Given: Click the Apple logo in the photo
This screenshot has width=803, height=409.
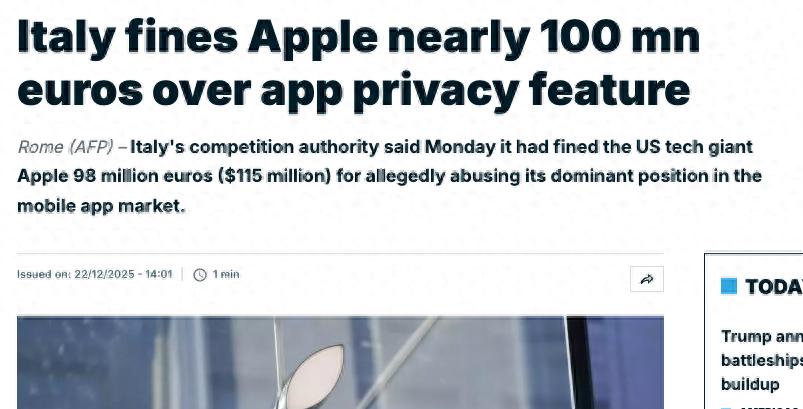Looking at the screenshot, I should pyautogui.click(x=310, y=364).
